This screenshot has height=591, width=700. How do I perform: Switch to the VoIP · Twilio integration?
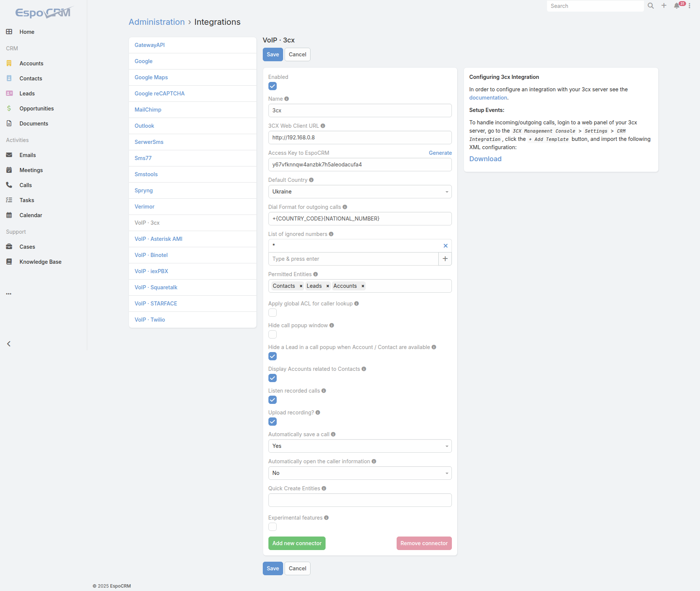tap(150, 319)
